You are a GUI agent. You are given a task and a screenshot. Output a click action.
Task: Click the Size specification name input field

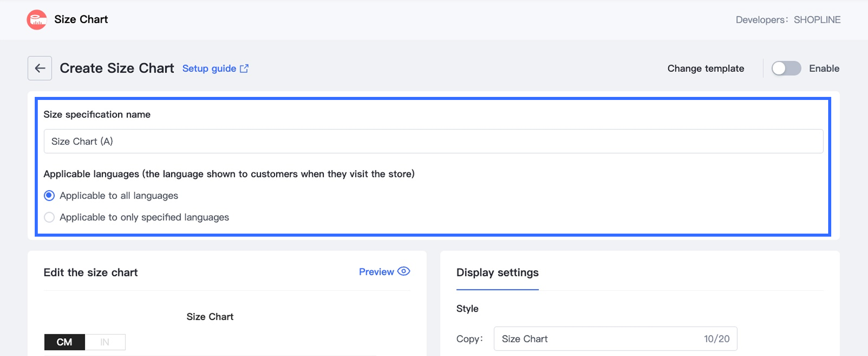tap(433, 141)
